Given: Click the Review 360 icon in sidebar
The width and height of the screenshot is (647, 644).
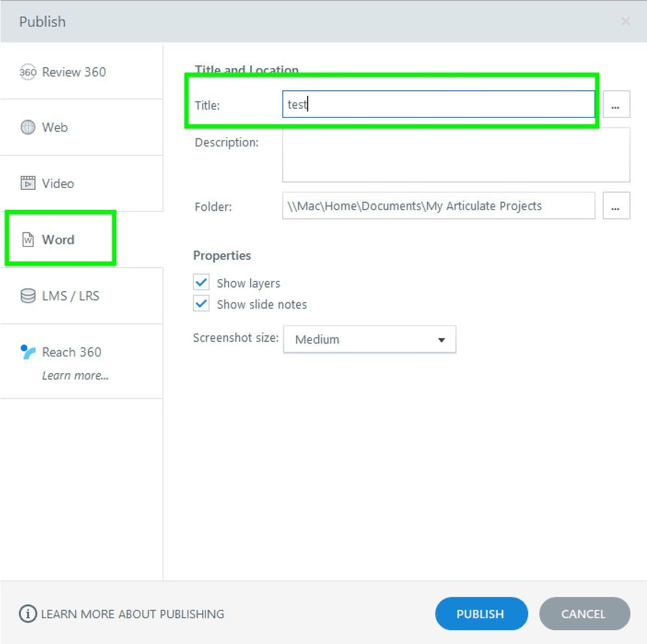Looking at the screenshot, I should click(28, 72).
